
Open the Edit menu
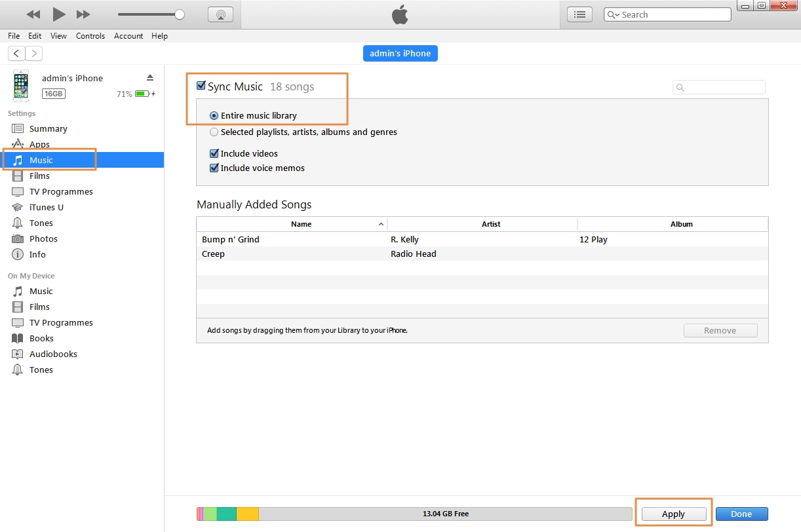(35, 36)
